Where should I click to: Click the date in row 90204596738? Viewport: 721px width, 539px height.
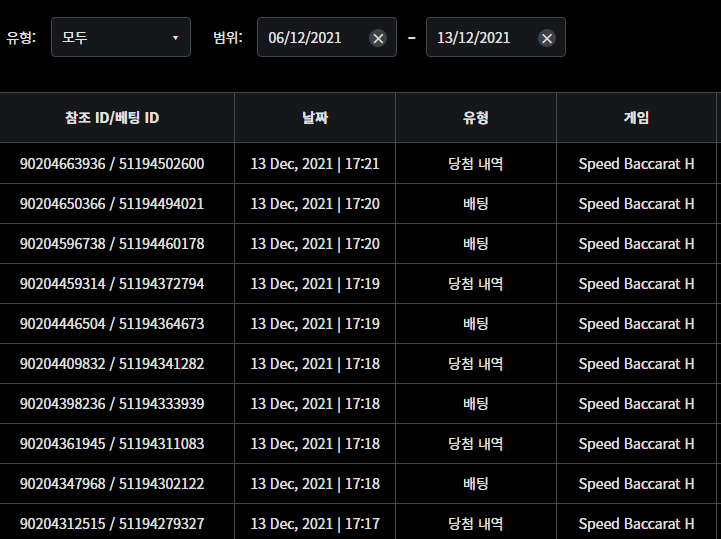coord(315,244)
